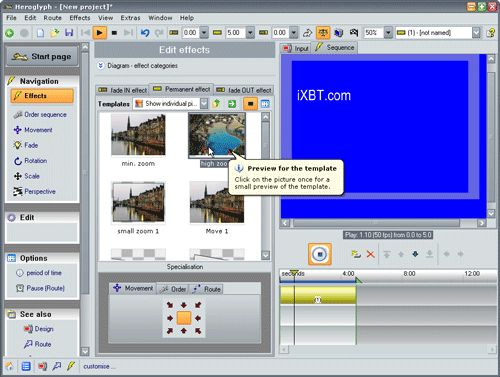The height and width of the screenshot is (377, 500).
Task: Switch to the fade OUT effect tab
Action: pos(244,90)
